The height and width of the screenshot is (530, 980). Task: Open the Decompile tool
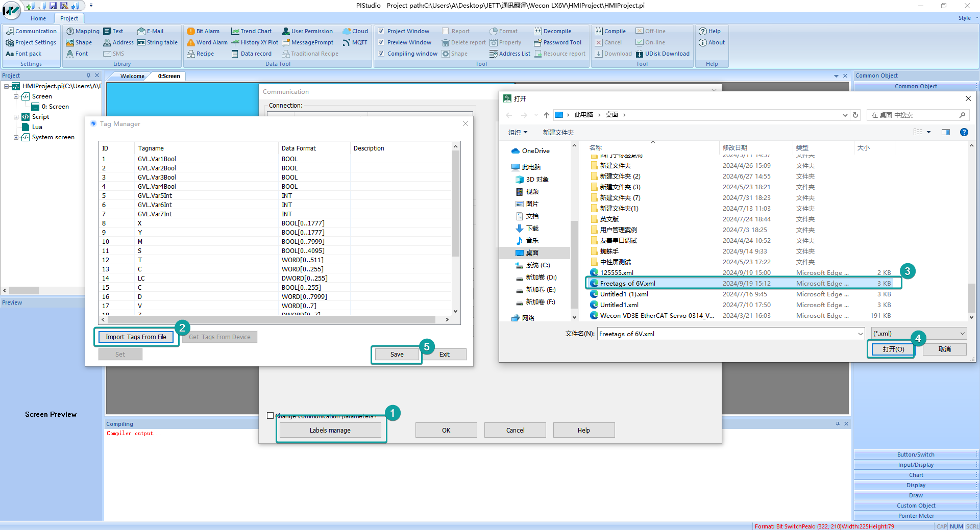click(552, 31)
